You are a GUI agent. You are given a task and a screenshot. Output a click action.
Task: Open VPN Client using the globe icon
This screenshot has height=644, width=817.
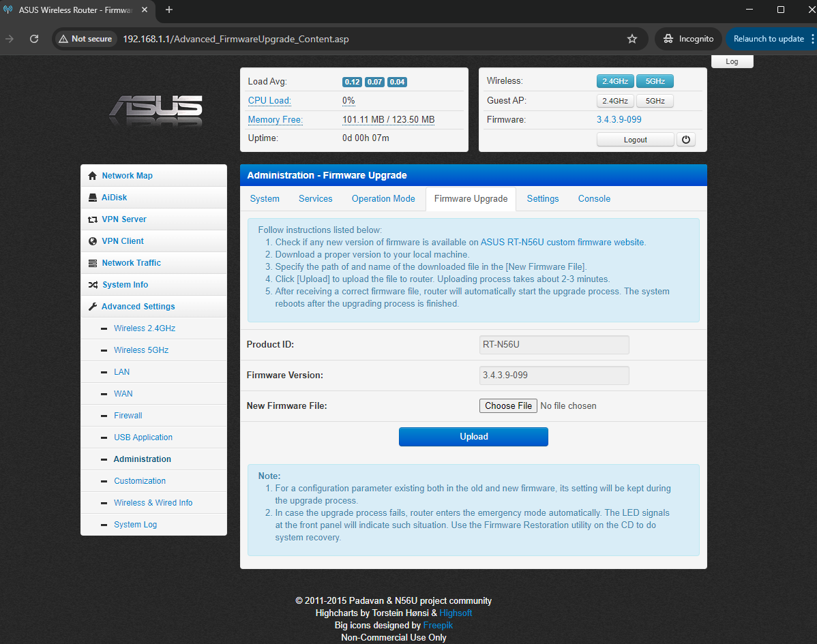click(92, 241)
